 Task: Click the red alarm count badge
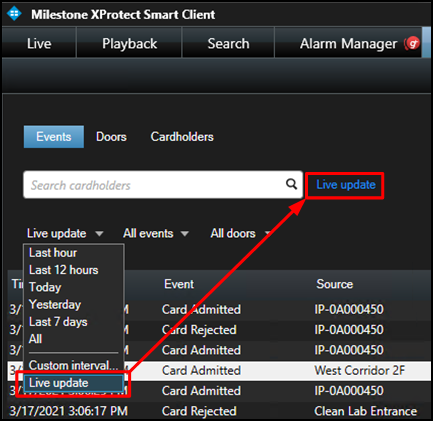pos(413,43)
